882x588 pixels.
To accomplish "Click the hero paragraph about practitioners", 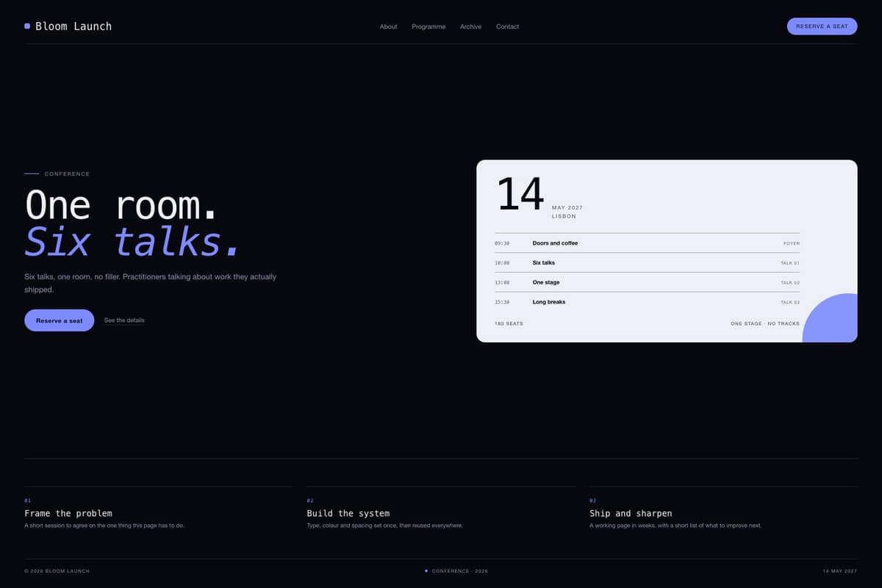I will (150, 284).
